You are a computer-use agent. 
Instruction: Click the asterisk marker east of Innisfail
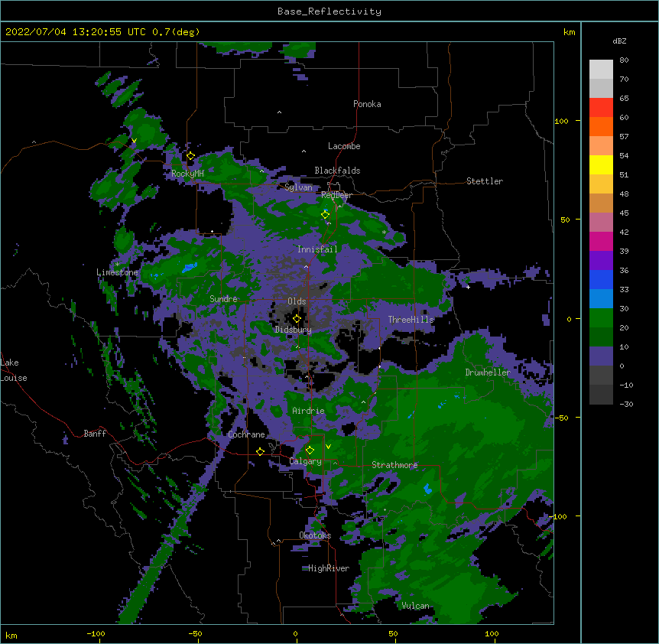(384, 232)
